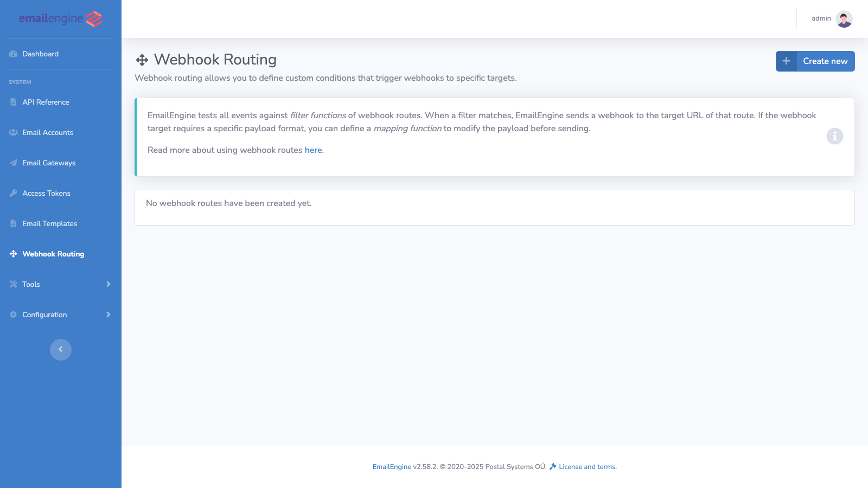
Task: Select Webhook Routing from the navigation menu
Action: point(53,254)
